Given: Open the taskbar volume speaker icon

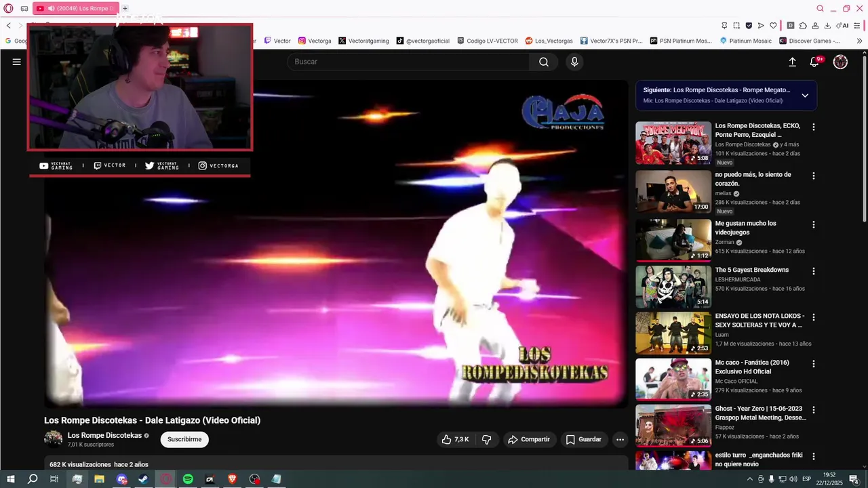Looking at the screenshot, I should [x=793, y=479].
